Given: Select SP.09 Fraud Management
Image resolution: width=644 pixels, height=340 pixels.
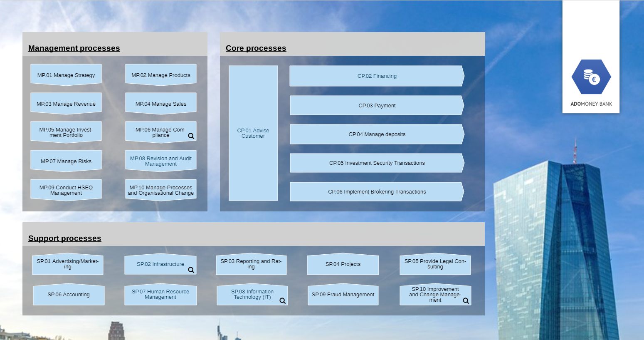Looking at the screenshot, I should (343, 295).
